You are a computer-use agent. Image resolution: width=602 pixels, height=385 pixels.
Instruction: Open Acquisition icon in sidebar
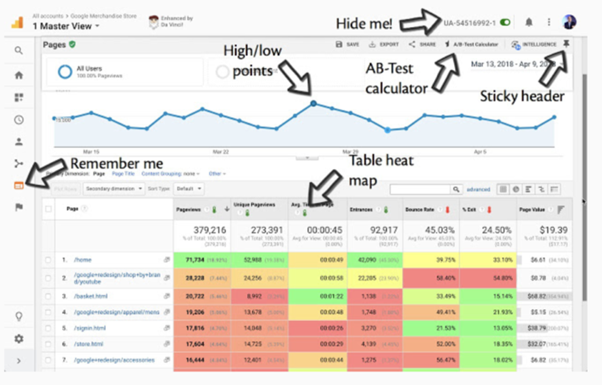(x=18, y=164)
